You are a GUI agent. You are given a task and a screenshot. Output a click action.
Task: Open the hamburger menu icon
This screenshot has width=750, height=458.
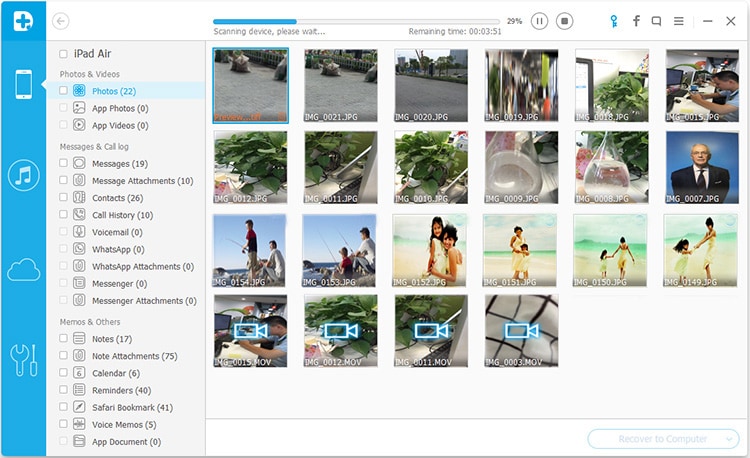[x=678, y=21]
